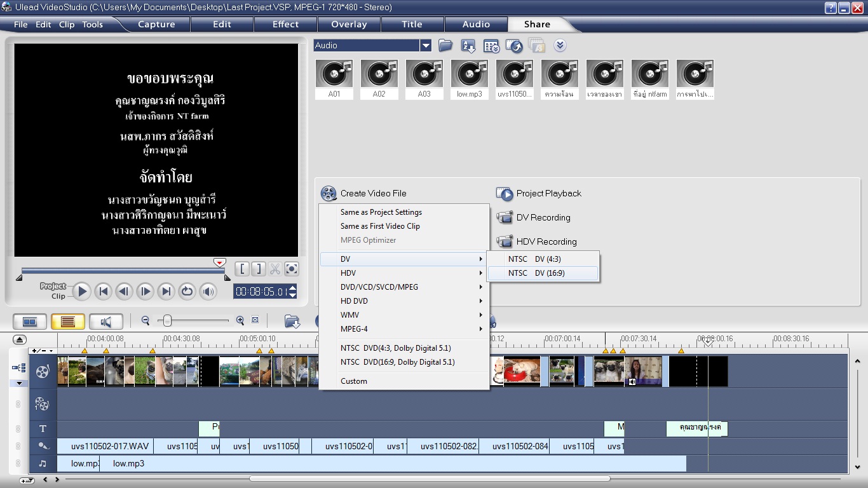Click the timecode up stepper arrow
Viewport: 868px width, 488px height.
[x=292, y=288]
